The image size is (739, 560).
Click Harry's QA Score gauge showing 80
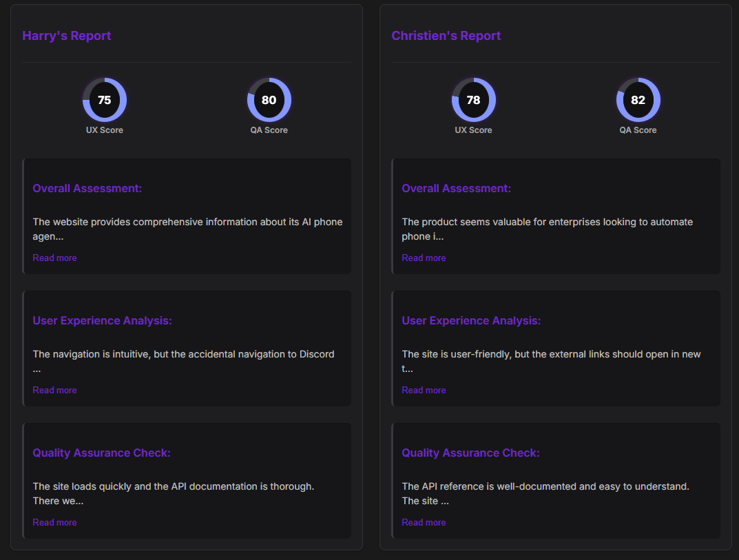(269, 100)
